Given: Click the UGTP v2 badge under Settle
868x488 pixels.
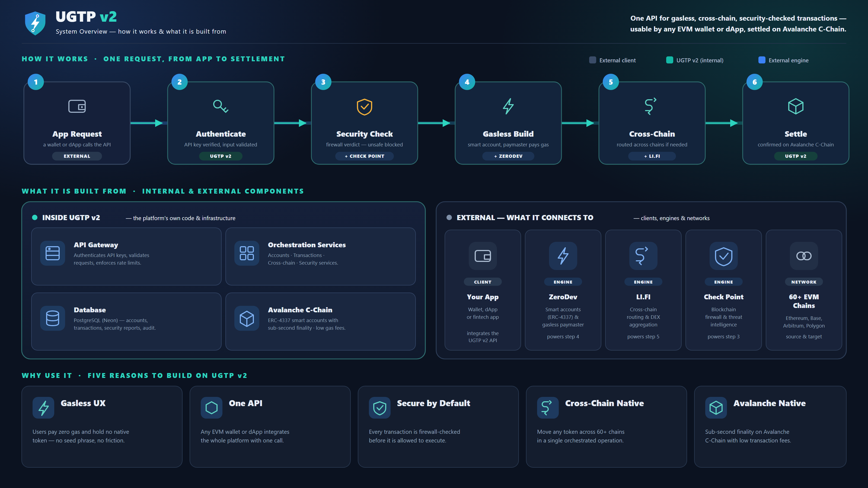Looking at the screenshot, I should click(x=796, y=156).
